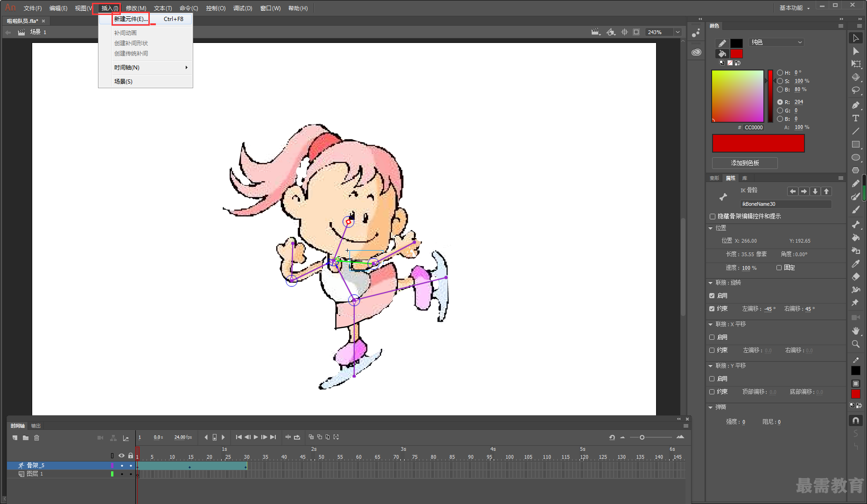Open the 修改(M) menu

coord(136,8)
